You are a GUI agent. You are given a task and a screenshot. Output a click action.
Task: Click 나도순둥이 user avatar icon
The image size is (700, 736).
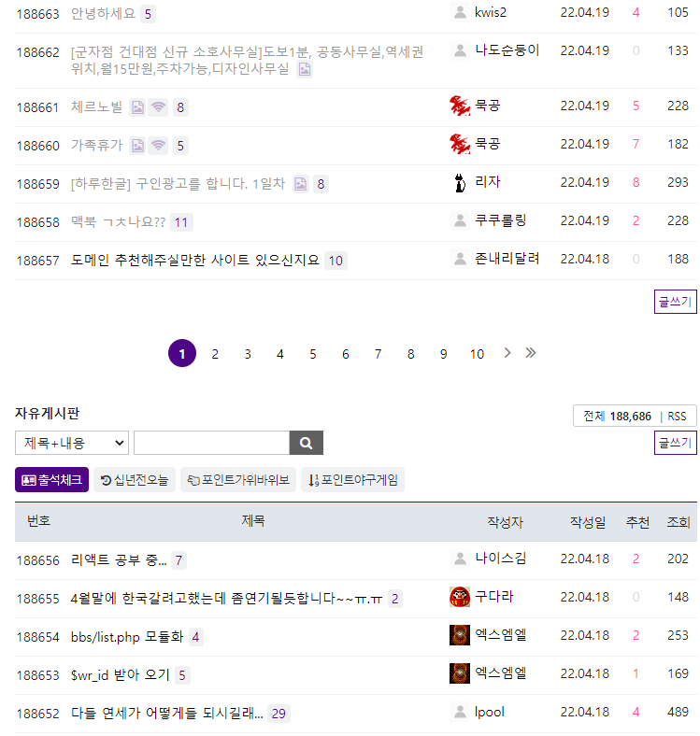[x=460, y=50]
